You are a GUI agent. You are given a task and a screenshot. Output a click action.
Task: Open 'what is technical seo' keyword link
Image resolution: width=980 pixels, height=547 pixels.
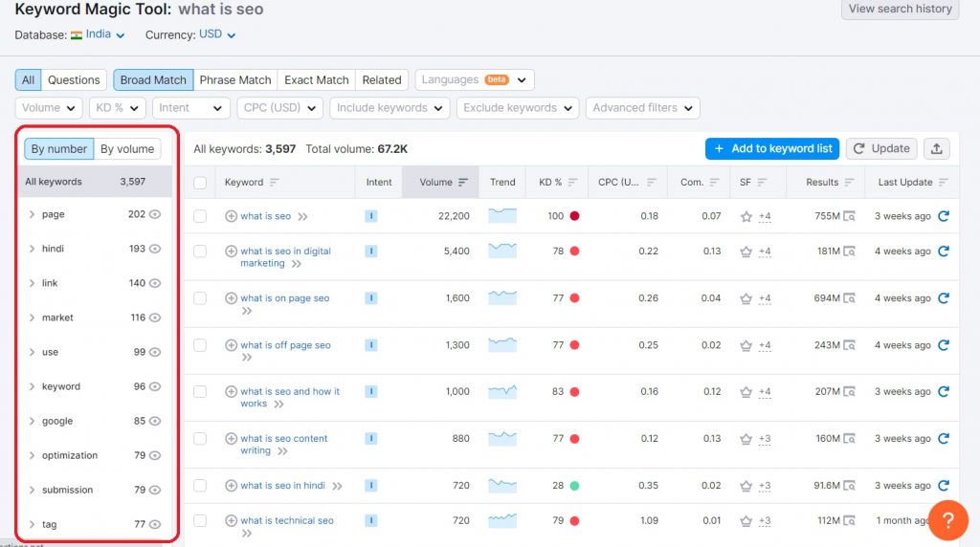287,520
